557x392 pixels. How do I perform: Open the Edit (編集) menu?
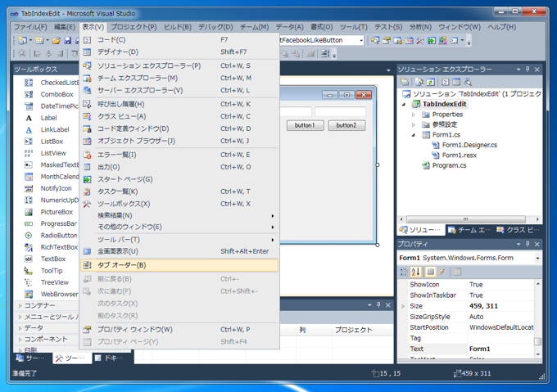click(65, 27)
